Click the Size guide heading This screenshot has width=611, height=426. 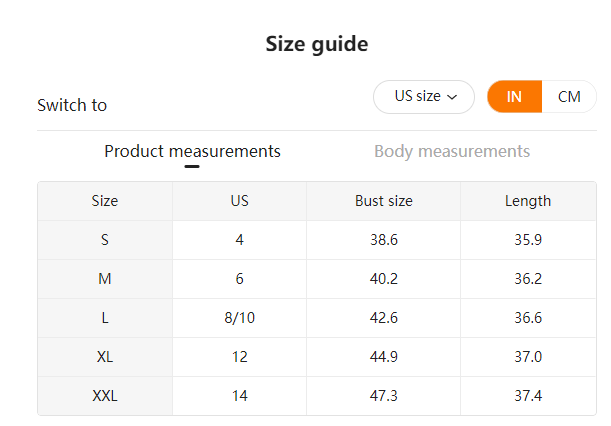317,44
